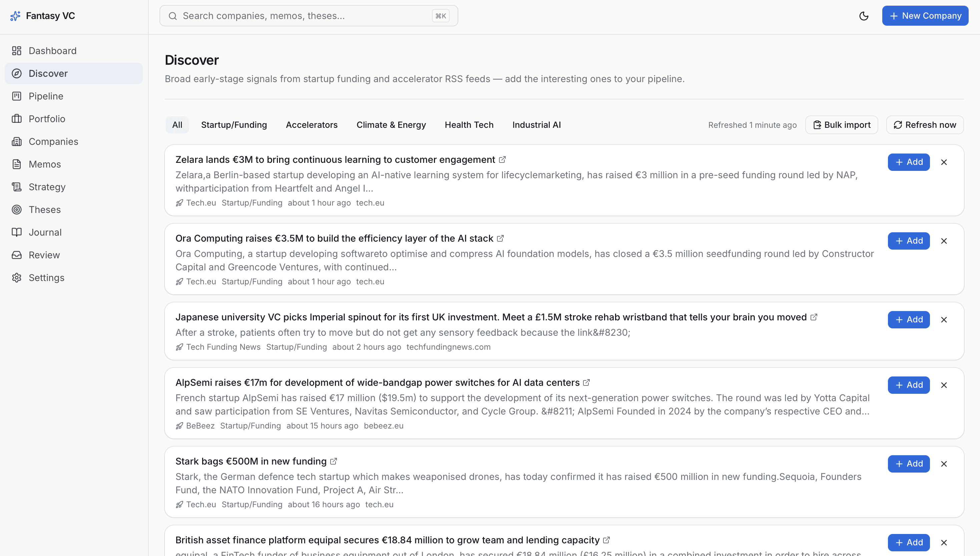The height and width of the screenshot is (556, 980).
Task: Open external link icon for AlpSemi article
Action: click(x=586, y=383)
